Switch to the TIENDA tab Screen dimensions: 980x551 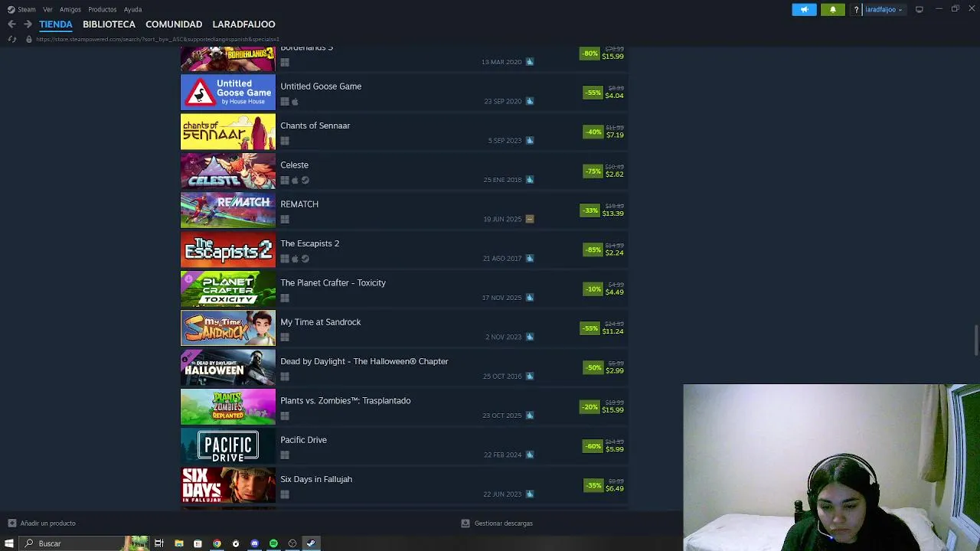click(x=56, y=24)
